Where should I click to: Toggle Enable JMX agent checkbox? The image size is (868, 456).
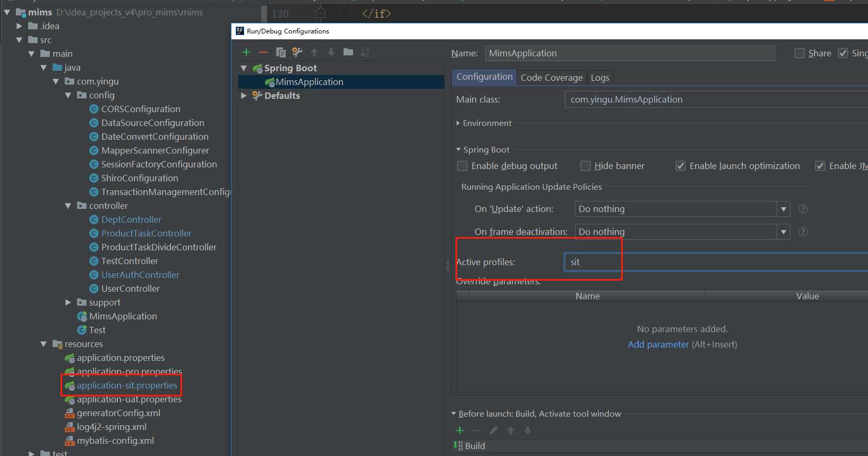pyautogui.click(x=820, y=166)
